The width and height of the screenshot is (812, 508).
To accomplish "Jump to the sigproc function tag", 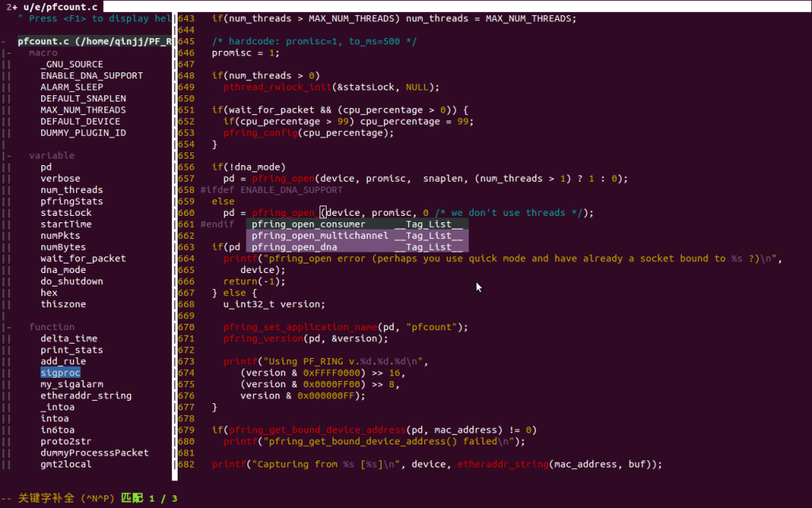I will tap(60, 372).
